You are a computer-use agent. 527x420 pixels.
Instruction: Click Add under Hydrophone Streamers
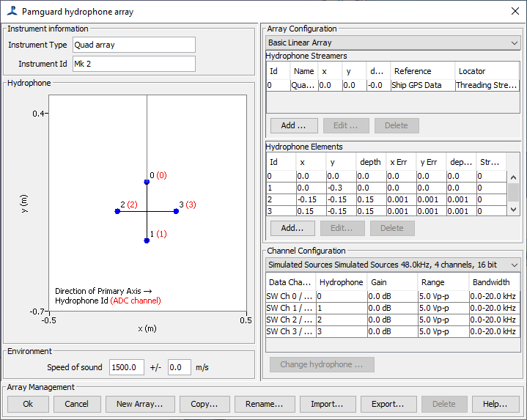(294, 125)
